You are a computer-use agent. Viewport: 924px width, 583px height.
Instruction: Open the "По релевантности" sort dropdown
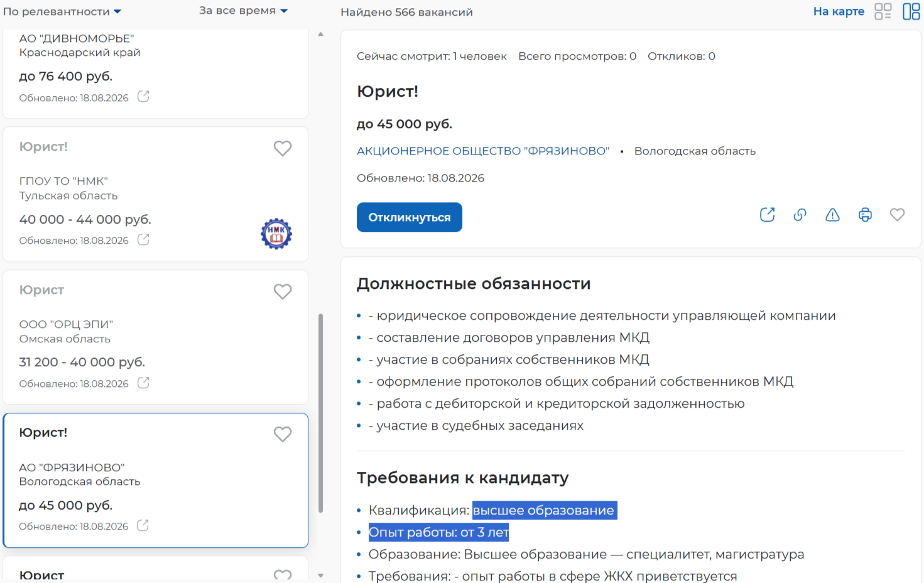pos(62,11)
